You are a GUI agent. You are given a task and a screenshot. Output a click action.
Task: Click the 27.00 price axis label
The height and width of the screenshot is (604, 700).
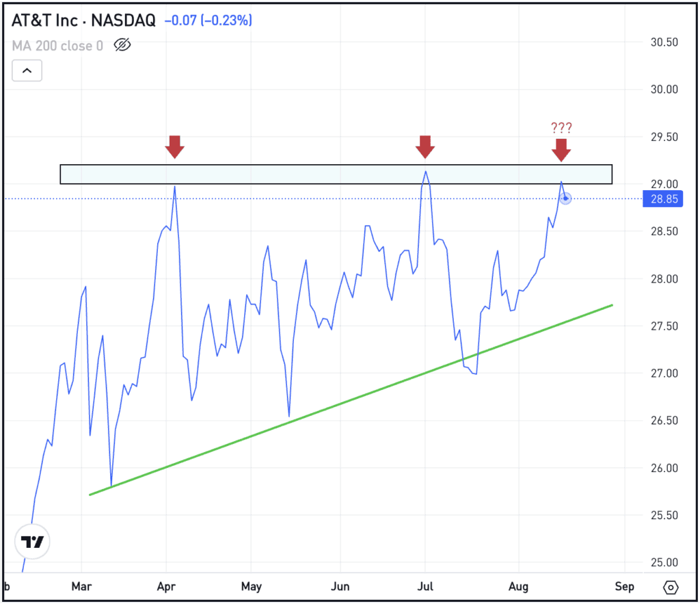pos(664,373)
